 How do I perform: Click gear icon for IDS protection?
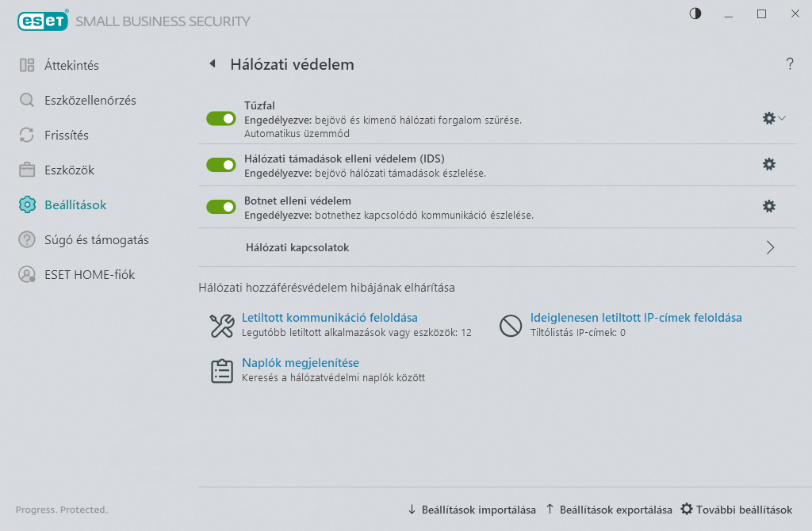pyautogui.click(x=768, y=165)
